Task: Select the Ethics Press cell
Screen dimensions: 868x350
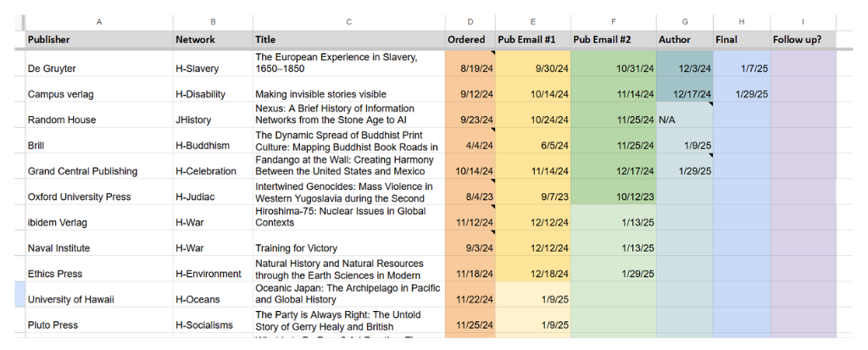Action: coord(99,269)
